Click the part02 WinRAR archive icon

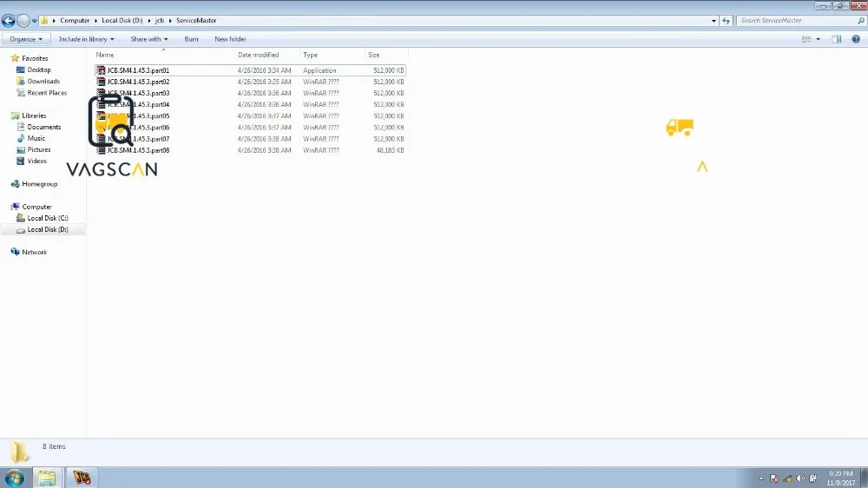click(101, 82)
